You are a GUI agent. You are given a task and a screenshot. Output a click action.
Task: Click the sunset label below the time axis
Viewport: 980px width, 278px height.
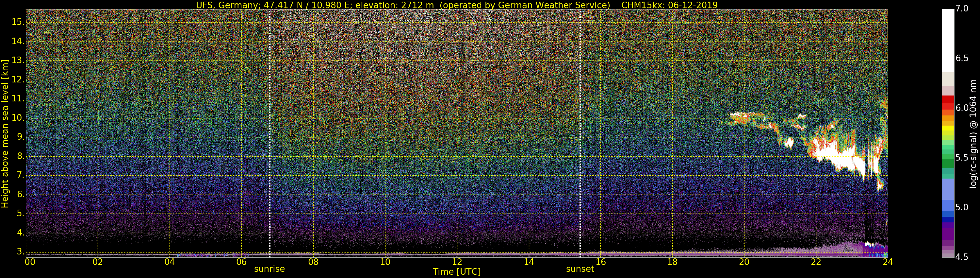580,269
